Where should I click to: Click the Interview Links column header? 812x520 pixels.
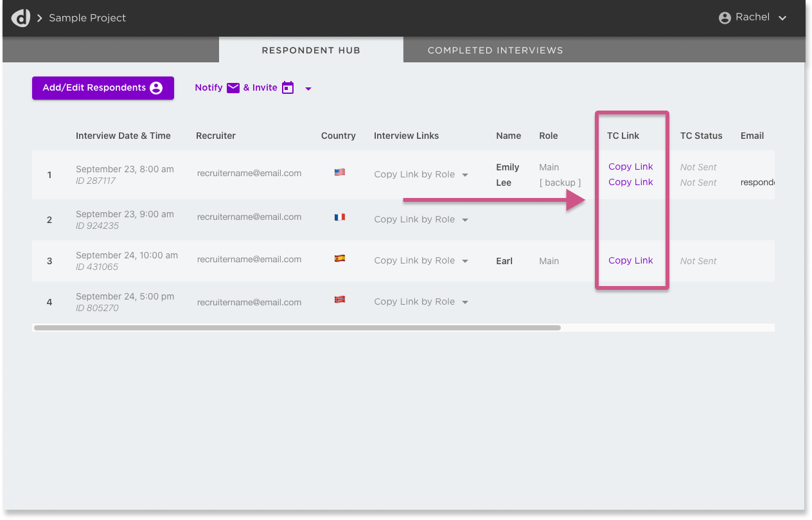407,136
